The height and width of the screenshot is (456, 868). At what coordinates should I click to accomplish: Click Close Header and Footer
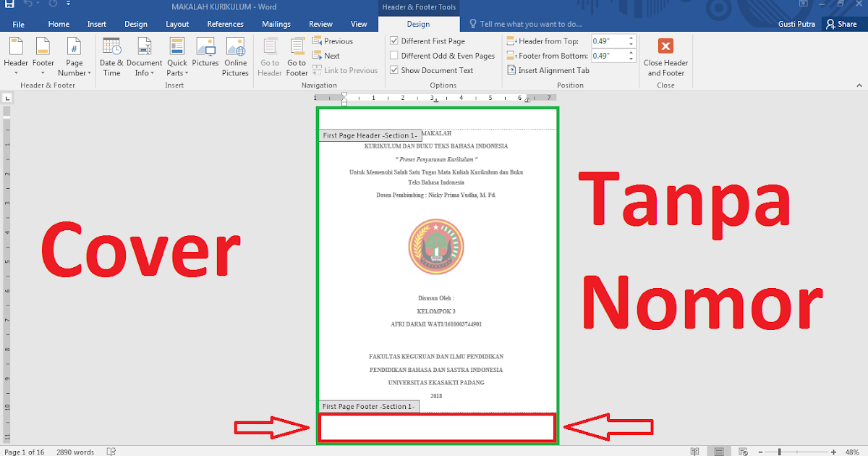click(665, 58)
